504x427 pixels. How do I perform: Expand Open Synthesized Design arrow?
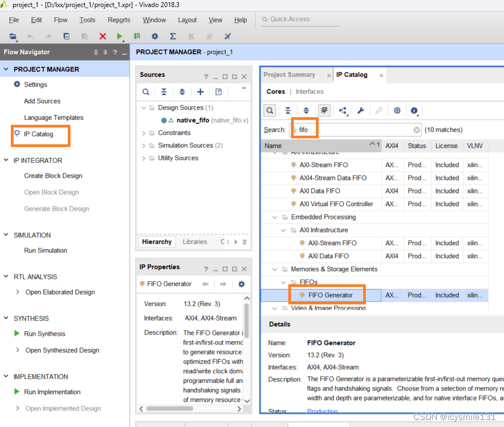(18, 350)
